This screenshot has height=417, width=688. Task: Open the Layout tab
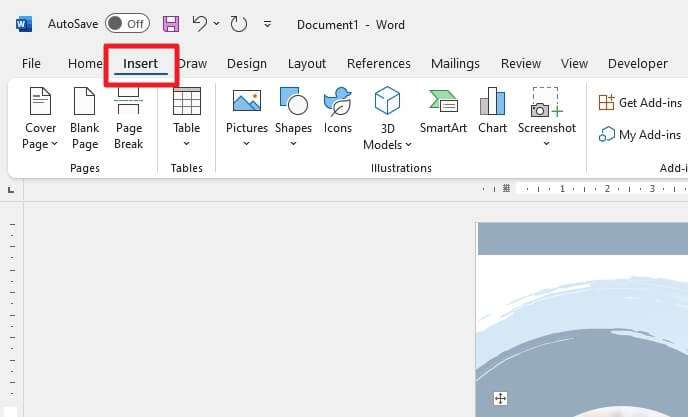[x=307, y=64]
